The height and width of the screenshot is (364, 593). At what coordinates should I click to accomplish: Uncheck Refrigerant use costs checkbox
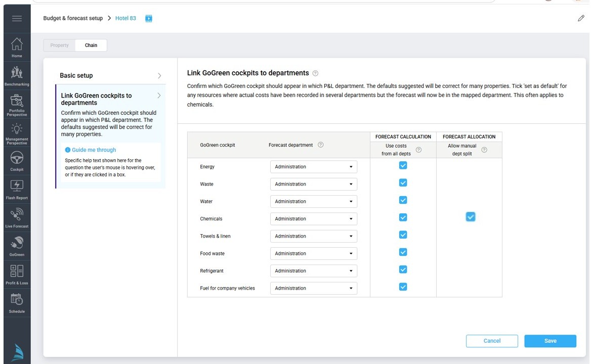coord(403,270)
